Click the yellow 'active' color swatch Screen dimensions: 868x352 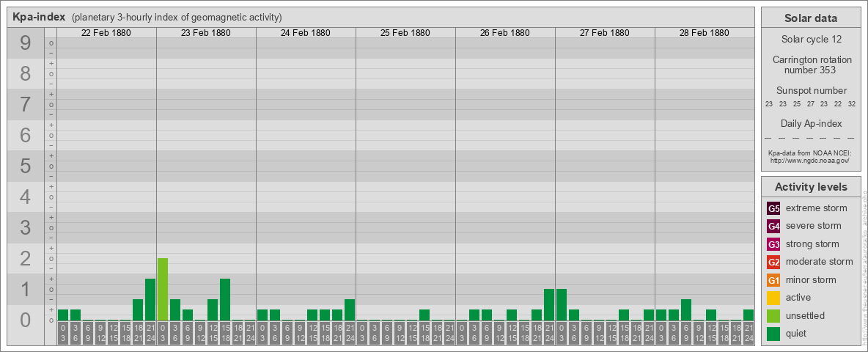(773, 298)
